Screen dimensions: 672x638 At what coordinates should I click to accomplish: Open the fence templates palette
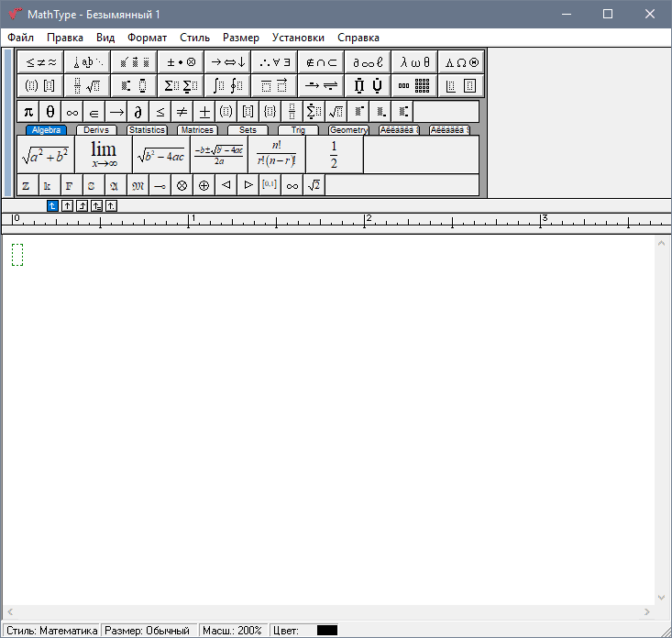coord(40,85)
